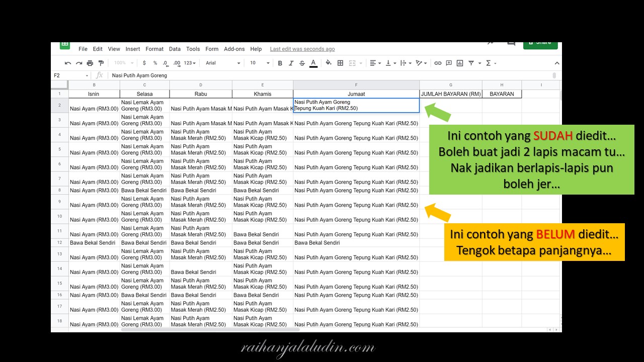644x362 pixels.
Task: Redo the last action
Action: (x=79, y=63)
